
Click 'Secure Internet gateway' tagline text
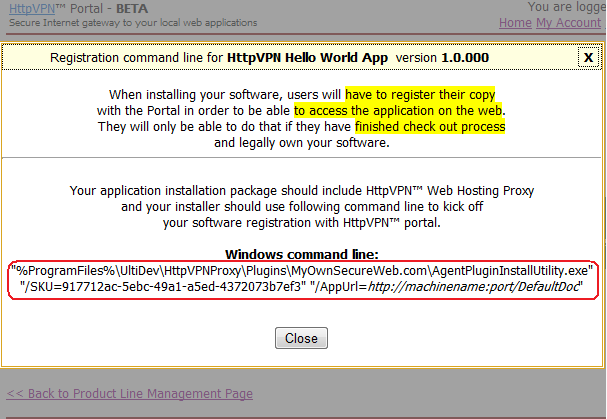pos(133,22)
